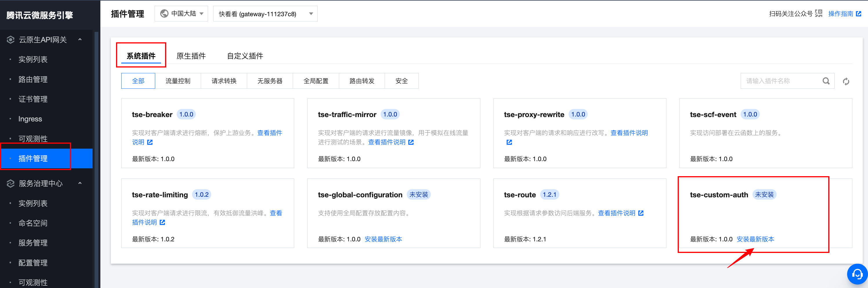Click 安装最新版本 for tse-global-configuration
Image resolution: width=868 pixels, height=288 pixels.
(383, 239)
